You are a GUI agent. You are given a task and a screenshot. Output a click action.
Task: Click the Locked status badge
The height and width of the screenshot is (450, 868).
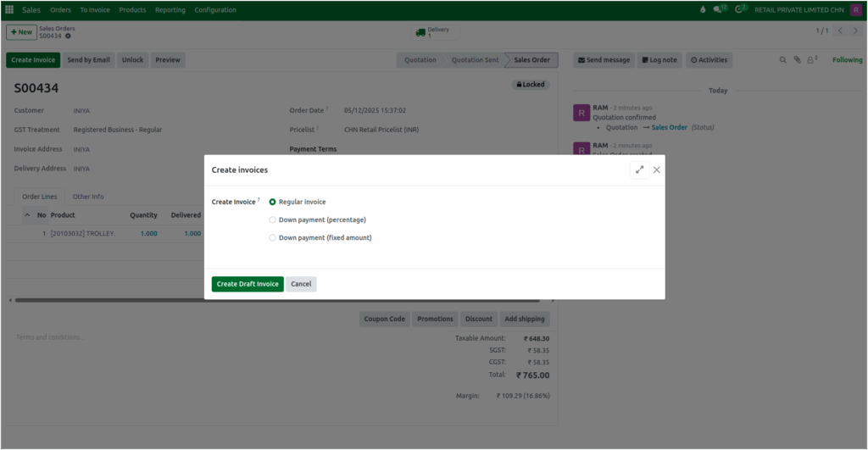[x=531, y=85]
